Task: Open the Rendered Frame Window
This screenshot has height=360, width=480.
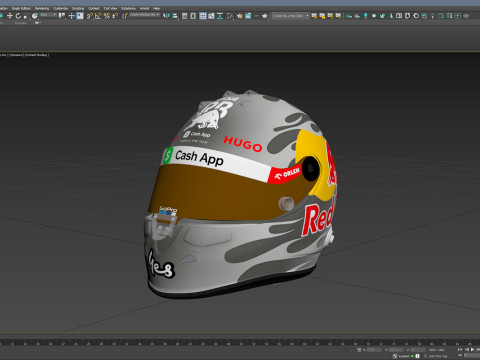Action: [x=248, y=16]
